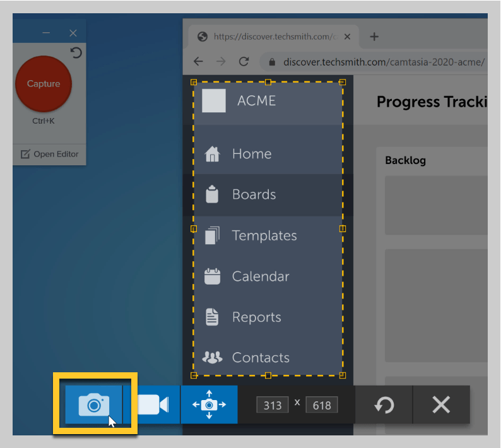
Task: Click the address bar URL
Action: click(x=384, y=62)
